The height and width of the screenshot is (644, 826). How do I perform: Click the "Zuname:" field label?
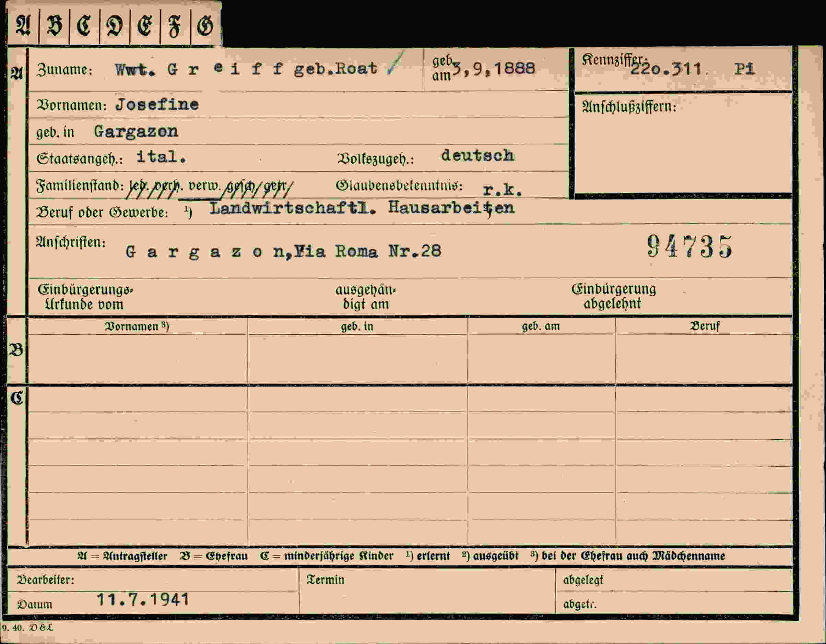64,70
